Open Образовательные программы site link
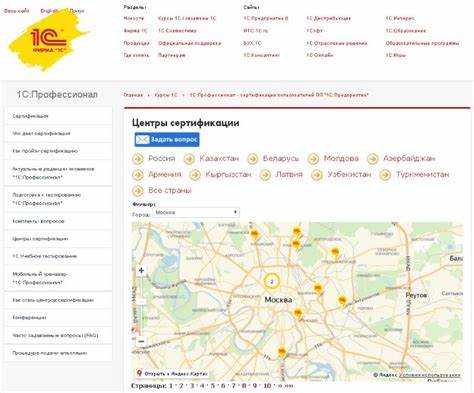The height and width of the screenshot is (393, 474). coord(422,43)
